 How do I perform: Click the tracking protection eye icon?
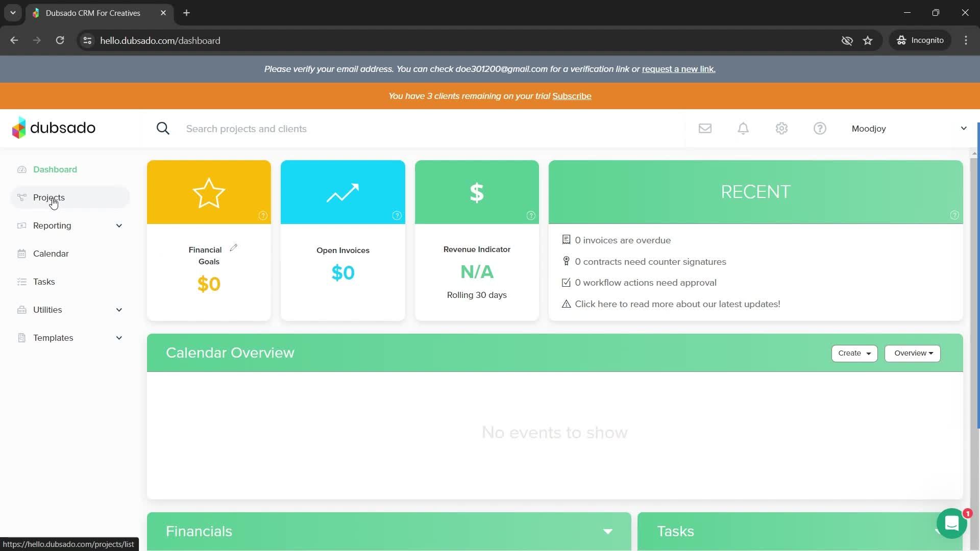coord(847,40)
